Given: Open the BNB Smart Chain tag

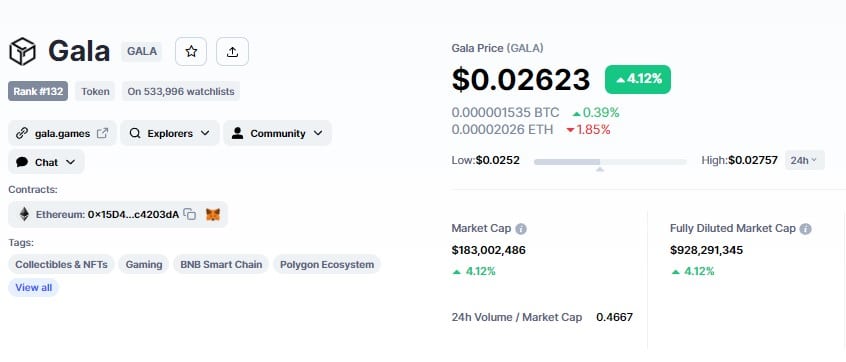Looking at the screenshot, I should point(221,264).
